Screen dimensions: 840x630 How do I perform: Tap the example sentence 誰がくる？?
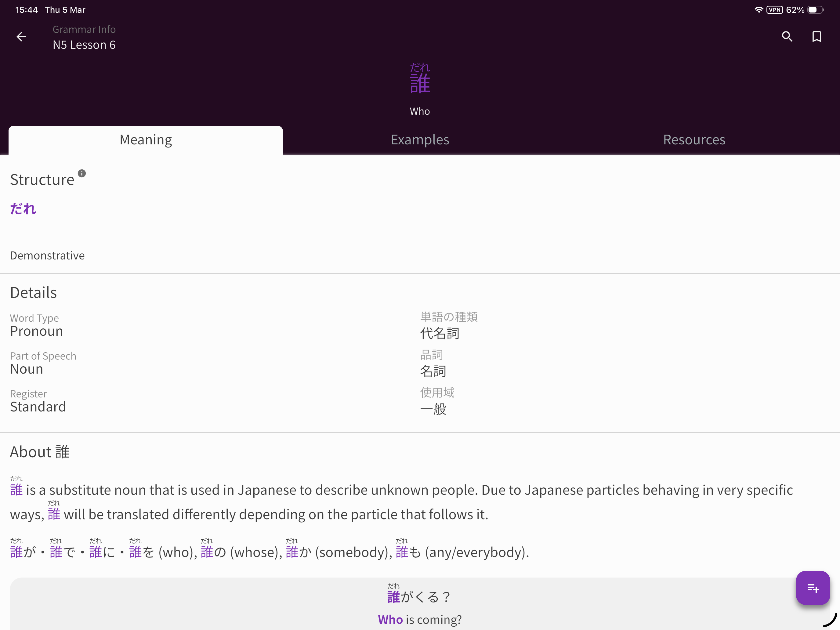419,597
